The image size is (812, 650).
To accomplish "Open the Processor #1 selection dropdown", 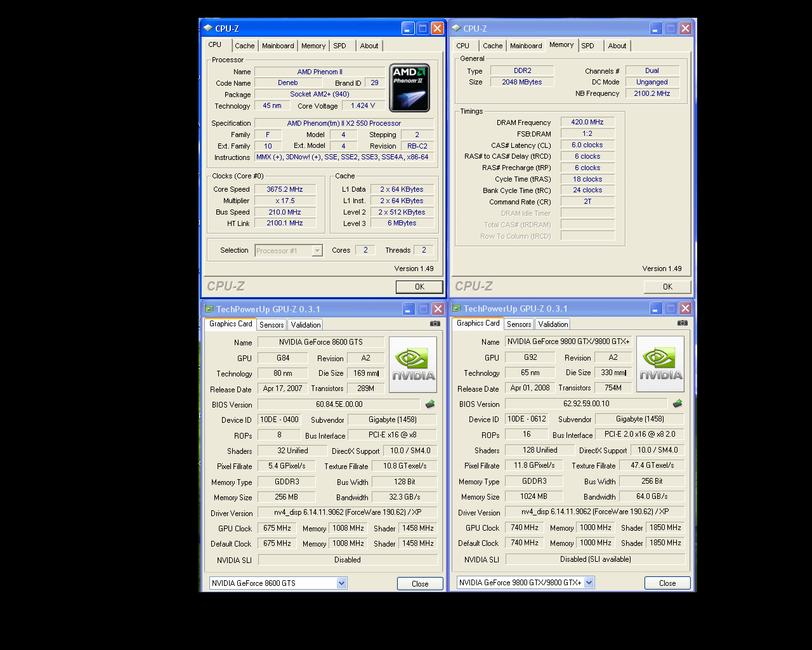I will point(317,251).
